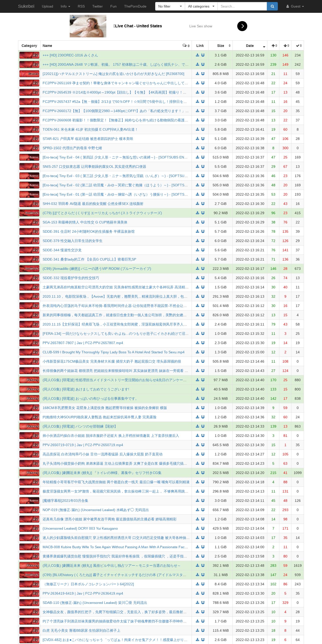322x644 pixels.
Task: Sort table by Size column
Action: 221,46
